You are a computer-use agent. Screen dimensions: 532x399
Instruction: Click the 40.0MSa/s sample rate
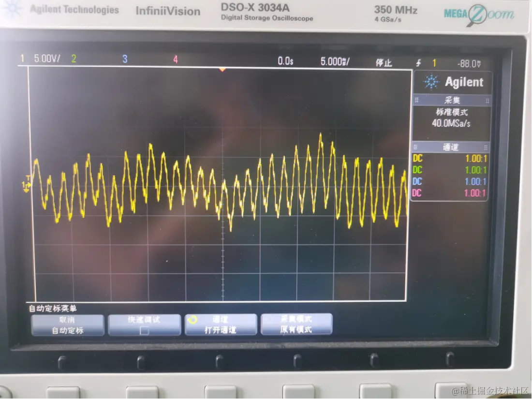451,123
